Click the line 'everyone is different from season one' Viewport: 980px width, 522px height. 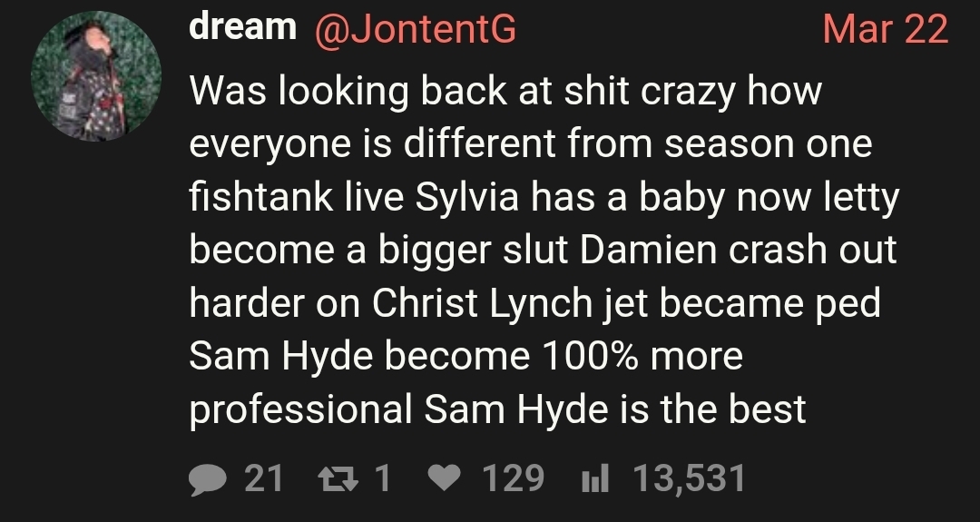(531, 143)
